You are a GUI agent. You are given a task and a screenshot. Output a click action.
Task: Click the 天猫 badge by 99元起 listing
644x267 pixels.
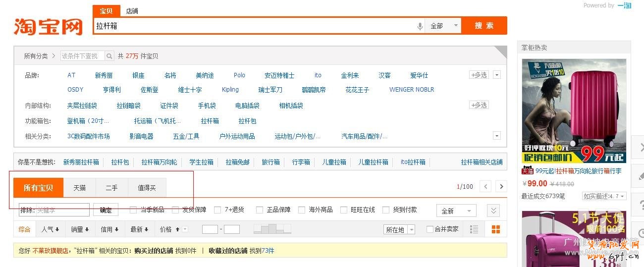click(528, 171)
